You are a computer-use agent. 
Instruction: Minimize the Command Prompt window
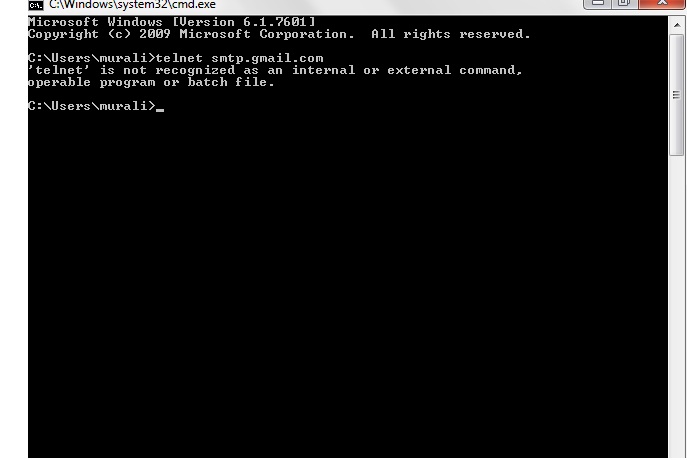[x=598, y=4]
